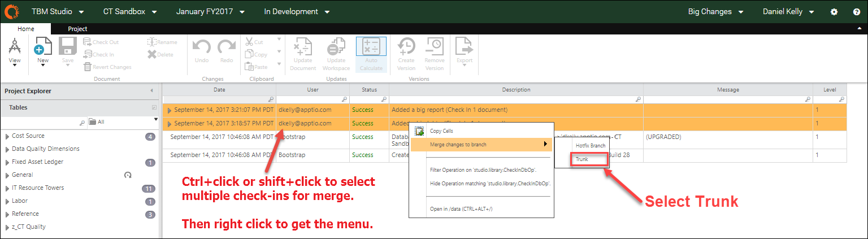The image size is (868, 239).
Task: Choose Hide Operation matching CheckInDbOp
Action: (481, 184)
